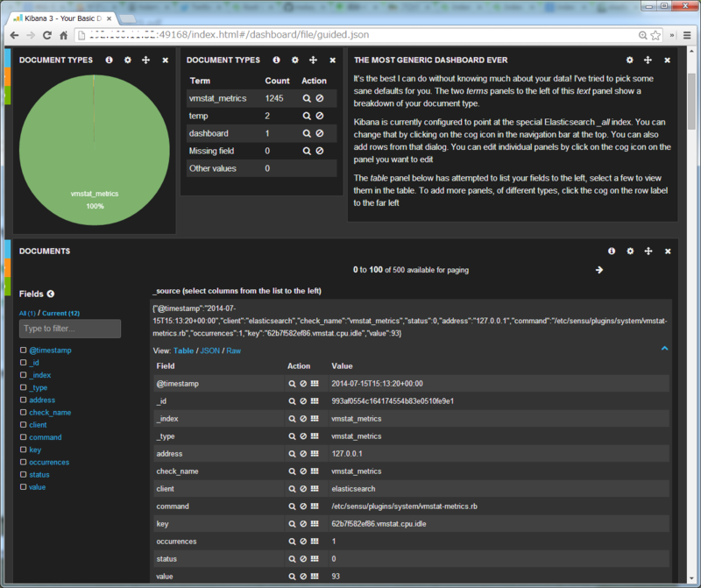Add exclude filter for _id value
The image size is (701, 588).
click(303, 401)
